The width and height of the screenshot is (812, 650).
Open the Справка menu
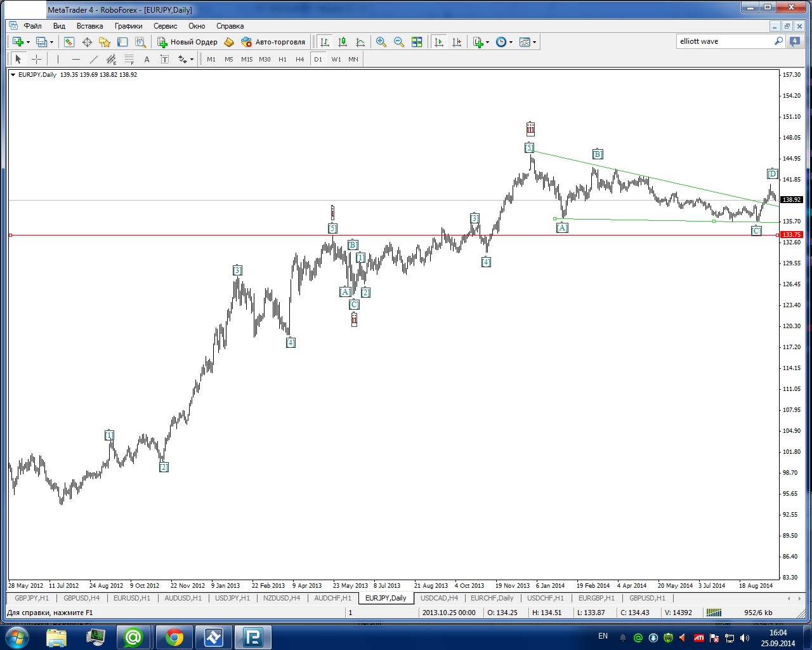coord(230,26)
